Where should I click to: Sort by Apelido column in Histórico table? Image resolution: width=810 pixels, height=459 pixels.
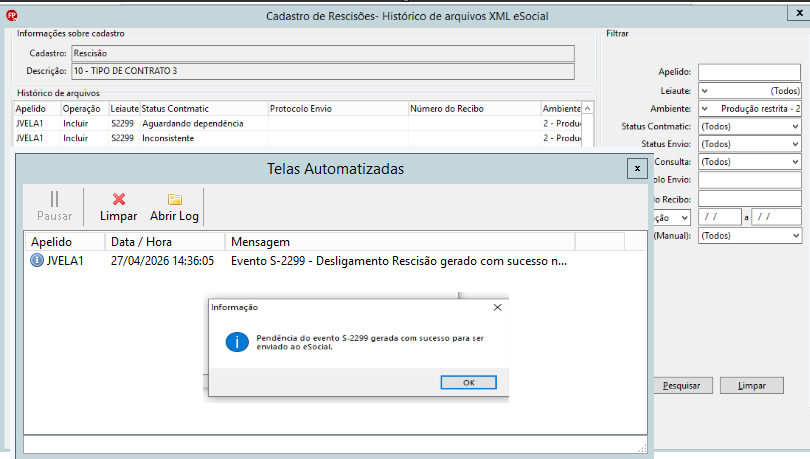(x=37, y=108)
